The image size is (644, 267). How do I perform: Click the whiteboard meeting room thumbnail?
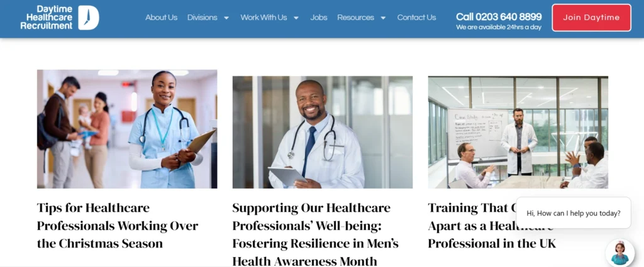[518, 132]
